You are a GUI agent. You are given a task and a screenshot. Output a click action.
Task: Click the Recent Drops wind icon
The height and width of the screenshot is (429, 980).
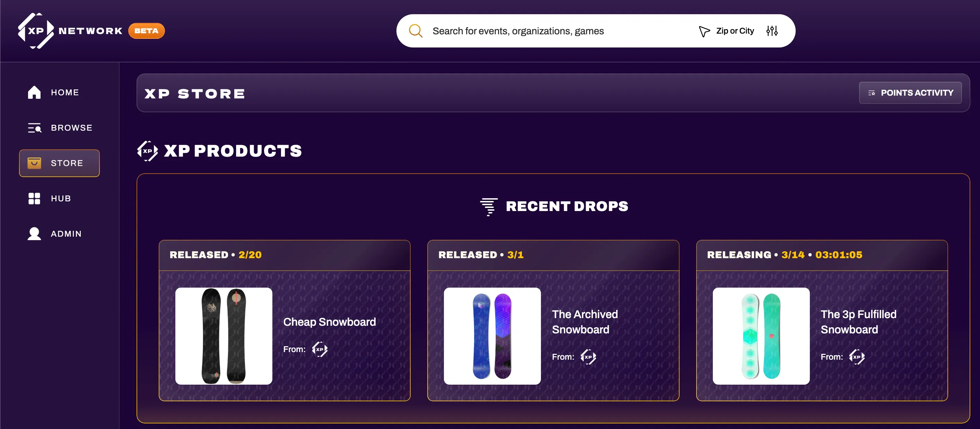tap(488, 206)
